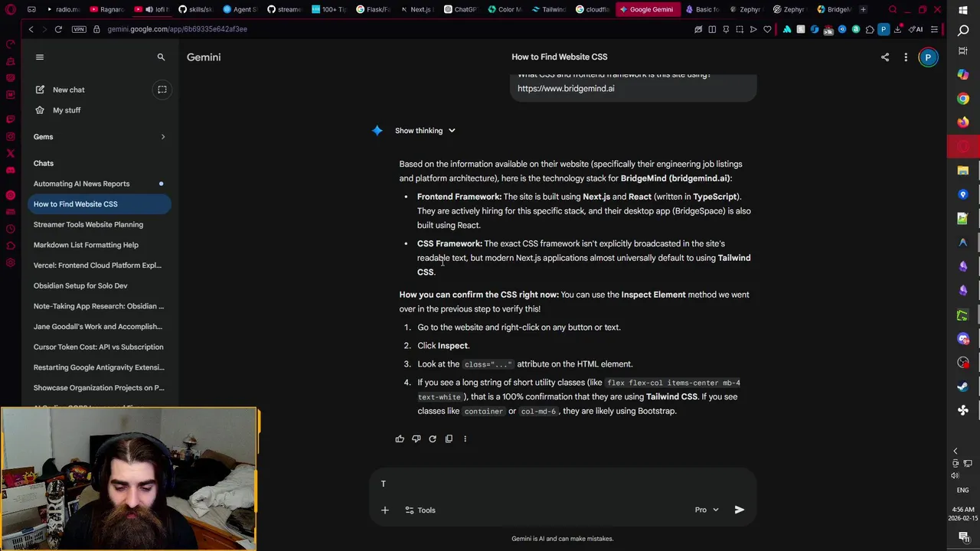Screen dimensions: 980x551
Task: Switch to the radio browser tab
Action: pos(62,9)
